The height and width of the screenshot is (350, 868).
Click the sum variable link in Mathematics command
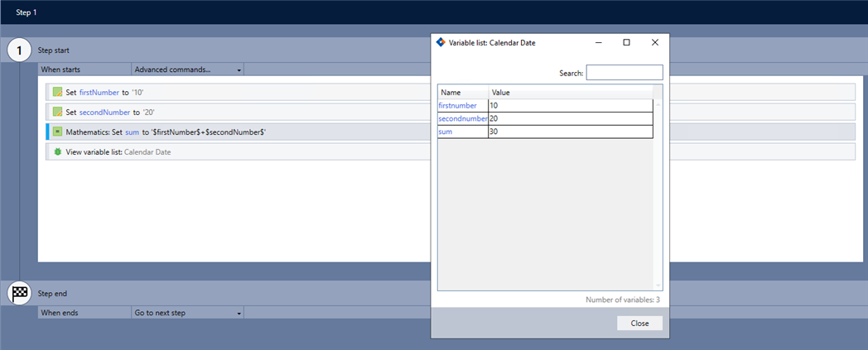132,132
